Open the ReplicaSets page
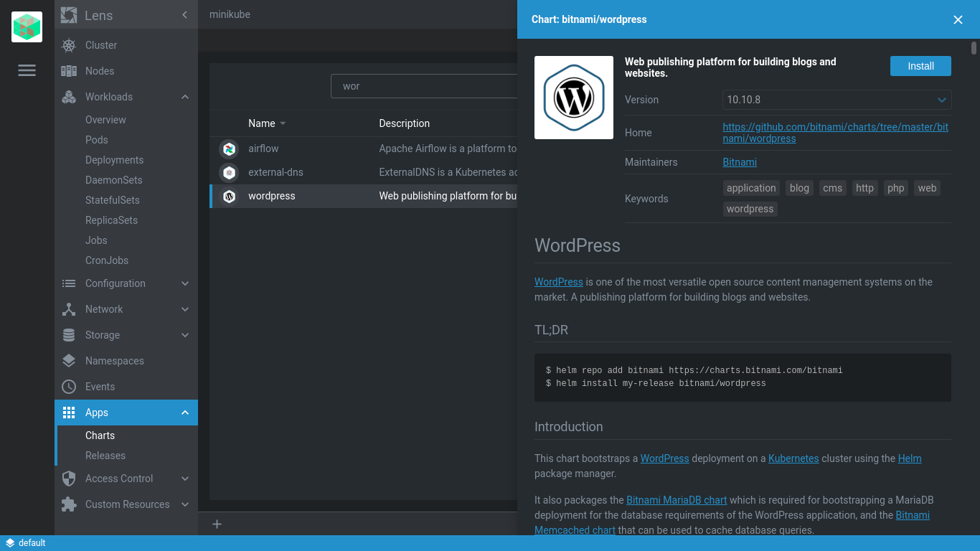Viewport: 980px width, 551px height. [x=111, y=220]
